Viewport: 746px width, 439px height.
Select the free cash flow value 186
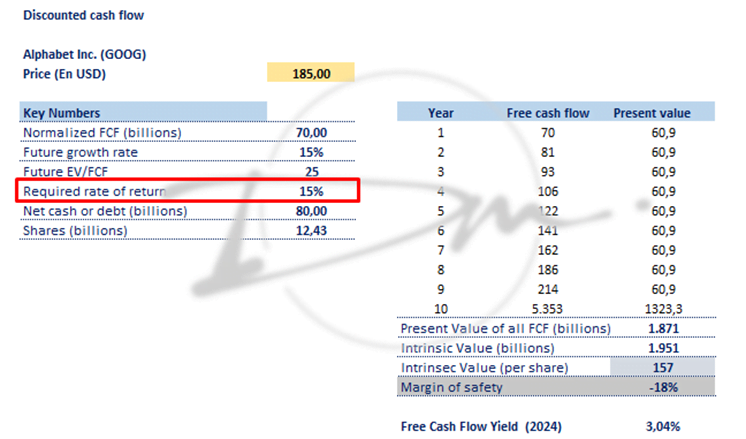tap(548, 270)
